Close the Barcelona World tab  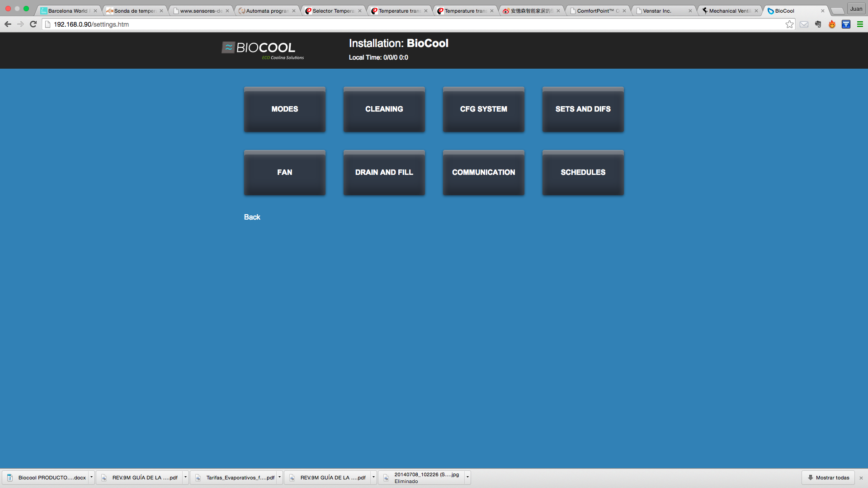click(x=95, y=11)
